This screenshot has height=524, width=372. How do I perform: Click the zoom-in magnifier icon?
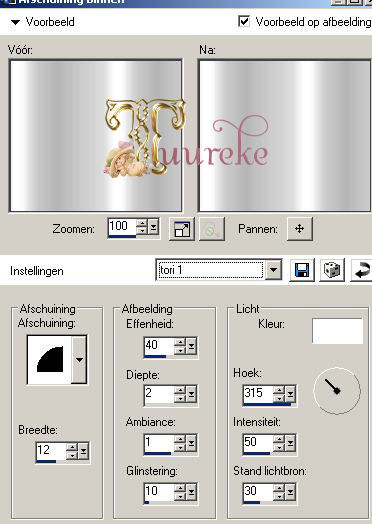(182, 229)
